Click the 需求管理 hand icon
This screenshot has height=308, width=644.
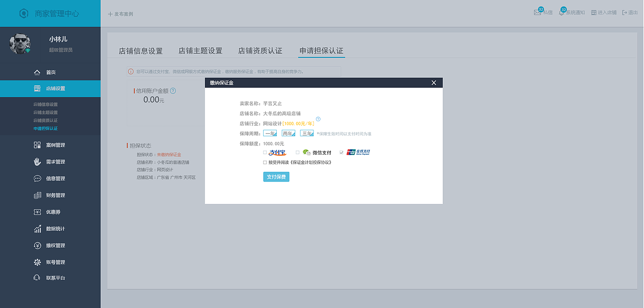(x=37, y=162)
